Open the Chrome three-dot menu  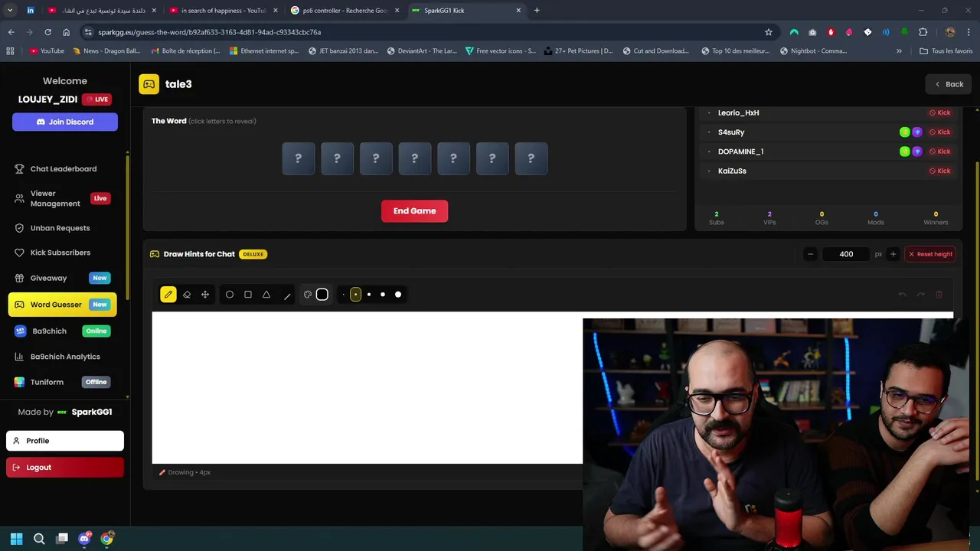pos(969,32)
